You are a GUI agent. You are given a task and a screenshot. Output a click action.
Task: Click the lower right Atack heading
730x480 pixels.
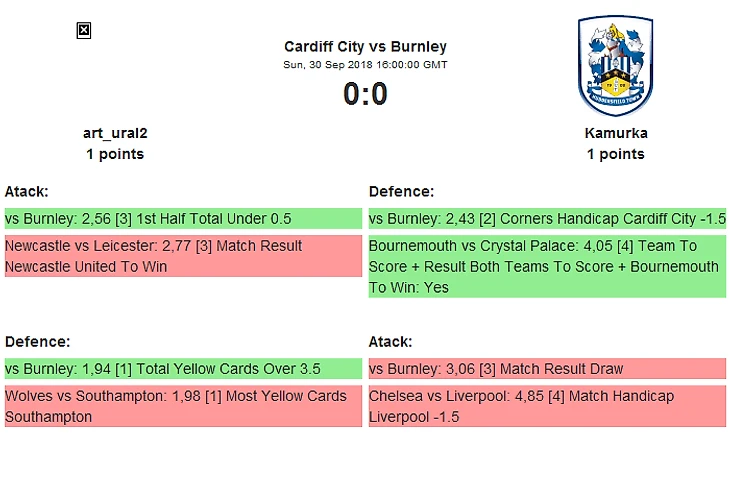click(391, 341)
